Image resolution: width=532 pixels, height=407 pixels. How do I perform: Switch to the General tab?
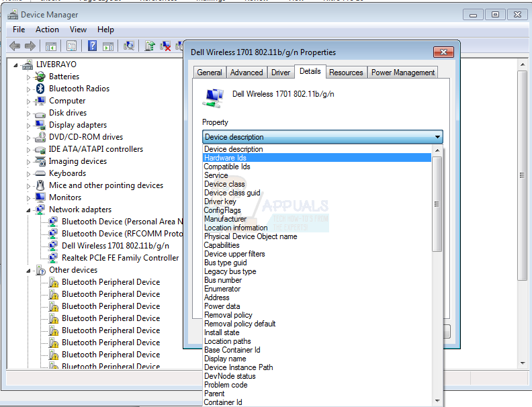[x=210, y=73]
